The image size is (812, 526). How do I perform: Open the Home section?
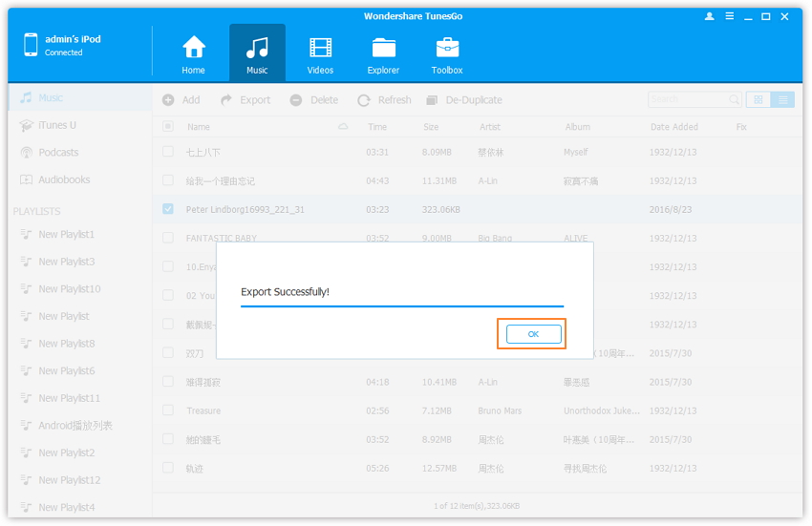[194, 53]
